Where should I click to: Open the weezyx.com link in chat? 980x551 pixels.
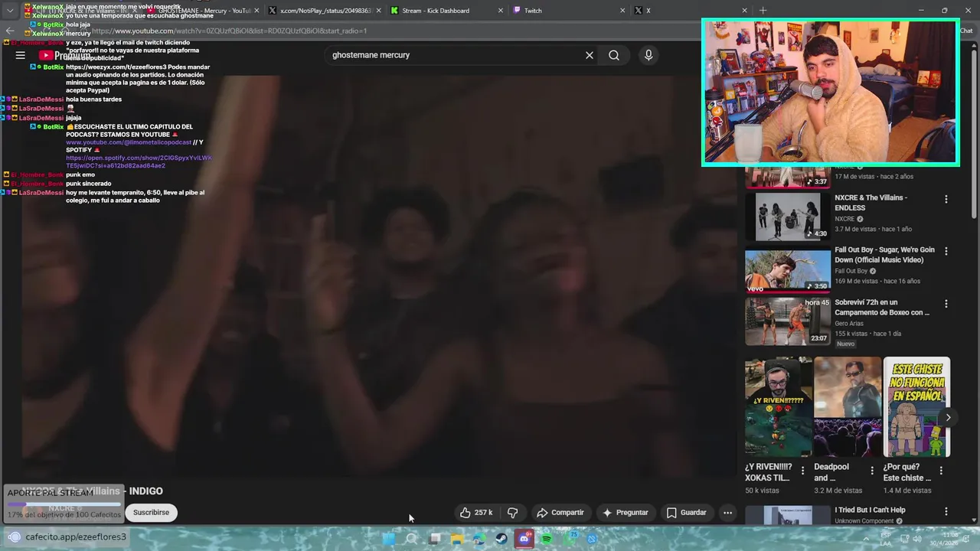(x=116, y=67)
